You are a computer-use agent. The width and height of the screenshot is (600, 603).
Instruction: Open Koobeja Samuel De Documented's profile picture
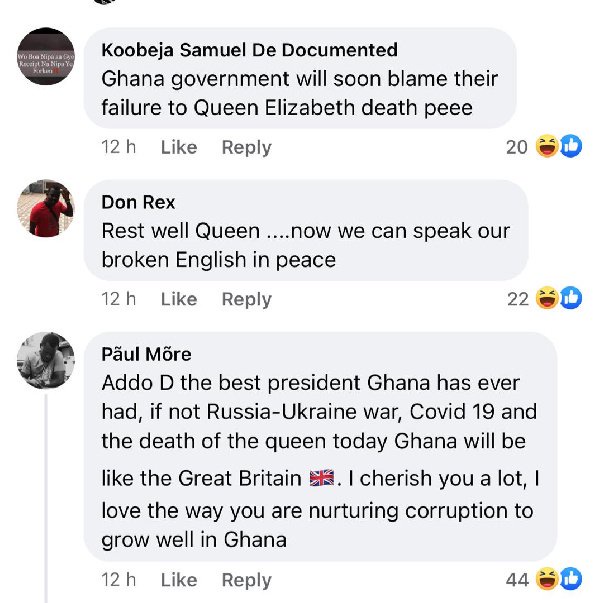coord(46,56)
